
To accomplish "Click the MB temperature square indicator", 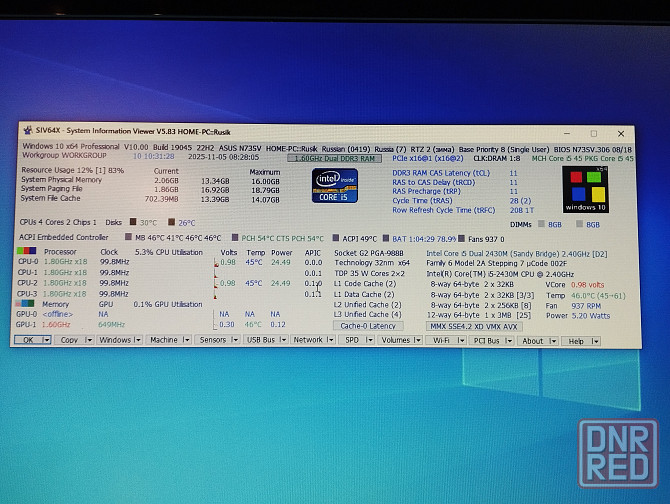I will pos(127,238).
